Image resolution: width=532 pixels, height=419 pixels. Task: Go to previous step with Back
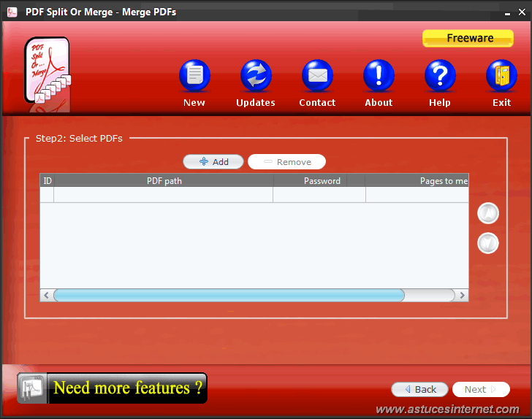pos(419,389)
